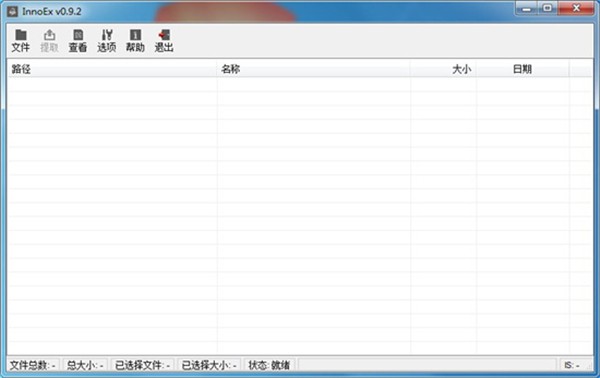
Task: Close the InnoEx window
Action: 576,8
